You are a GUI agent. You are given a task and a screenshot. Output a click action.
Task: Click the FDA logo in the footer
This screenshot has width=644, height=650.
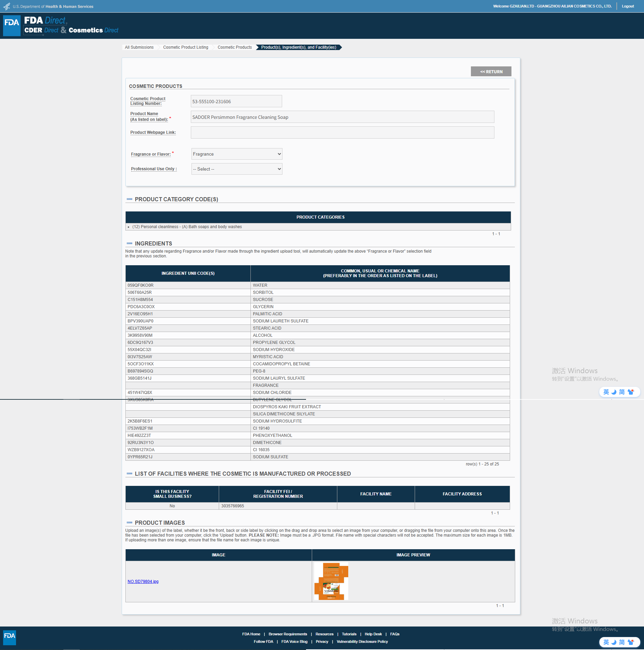(x=10, y=637)
